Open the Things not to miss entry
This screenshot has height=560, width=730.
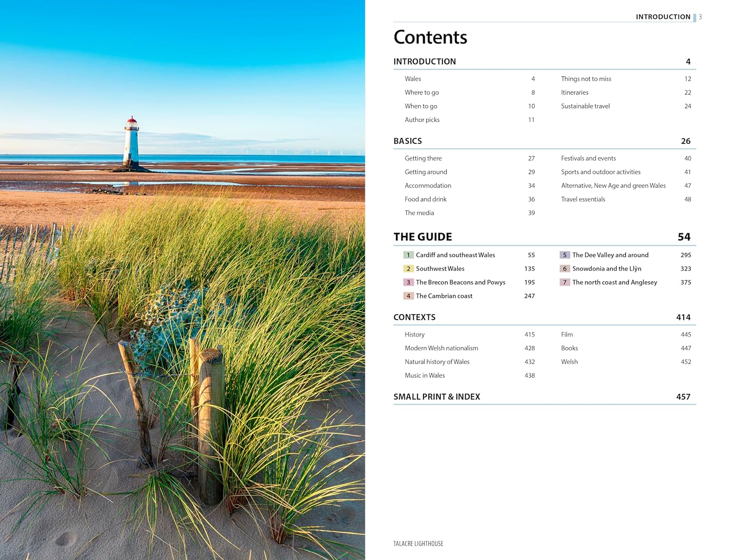pos(586,79)
